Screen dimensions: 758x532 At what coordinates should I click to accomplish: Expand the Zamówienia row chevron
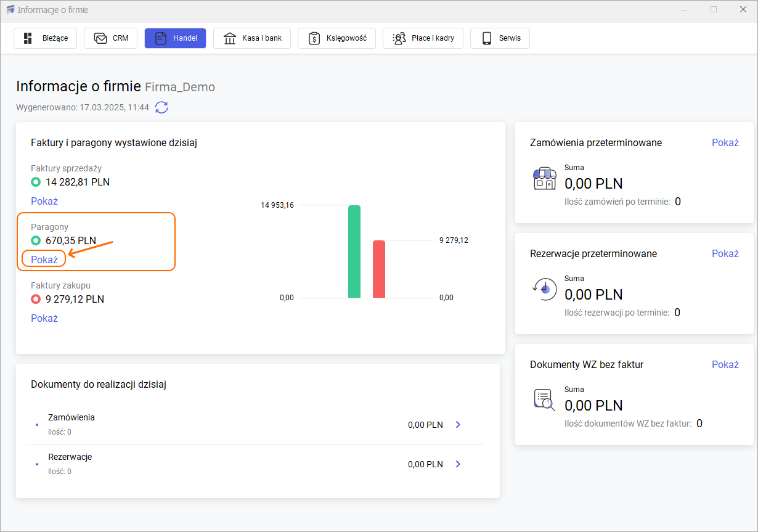[x=458, y=425]
